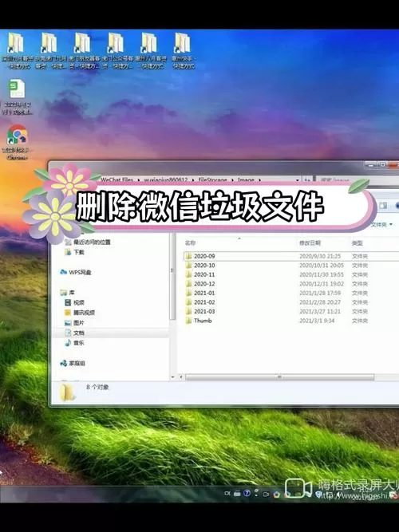Select 库 (Libraries) in the sidebar
The image size is (399, 532).
tap(68, 293)
